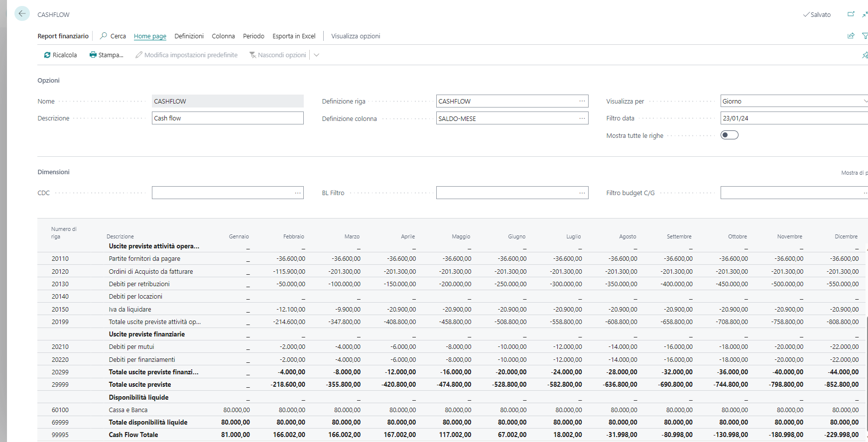868x442 pixels.
Task: Click the Filtro data field
Action: 794,118
